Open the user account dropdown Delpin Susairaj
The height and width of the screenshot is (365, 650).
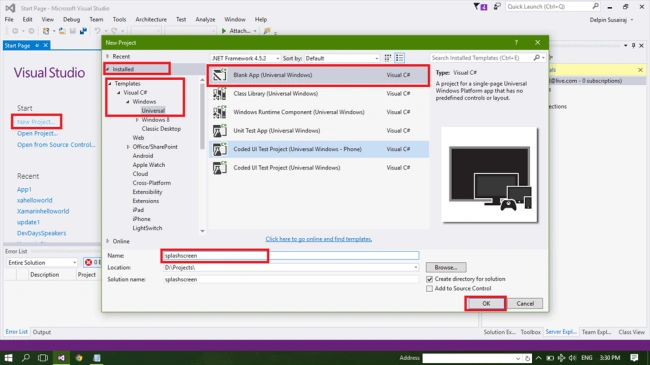click(x=611, y=20)
